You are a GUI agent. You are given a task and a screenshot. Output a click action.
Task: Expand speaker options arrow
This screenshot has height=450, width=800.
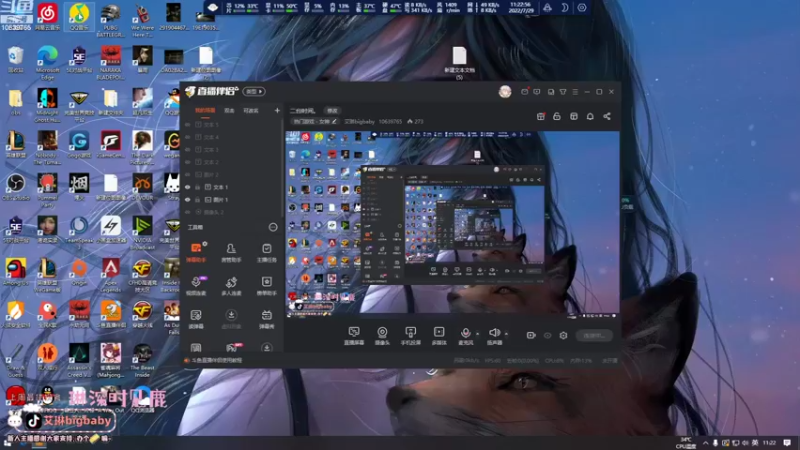click(x=506, y=334)
